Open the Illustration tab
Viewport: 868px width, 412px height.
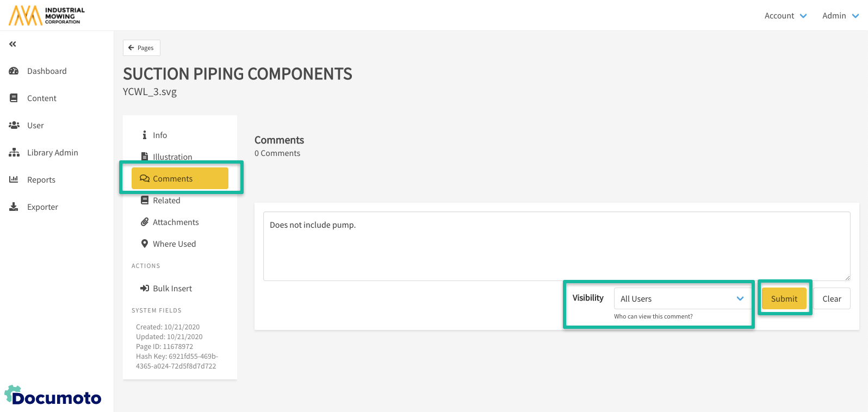point(172,157)
